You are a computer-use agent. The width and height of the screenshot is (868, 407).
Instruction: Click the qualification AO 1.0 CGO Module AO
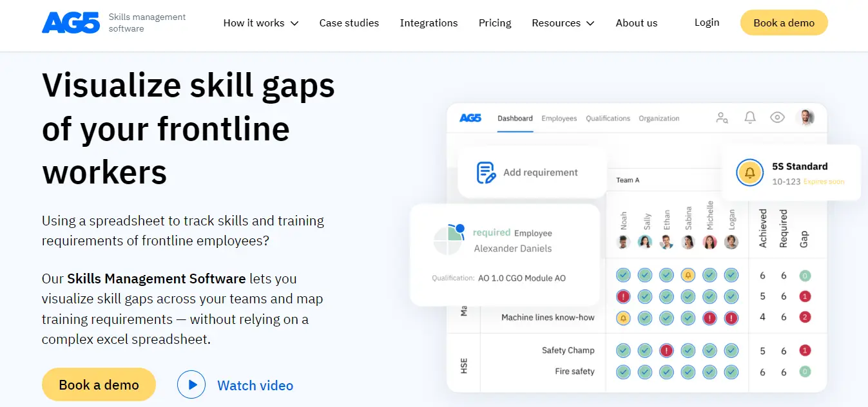522,278
